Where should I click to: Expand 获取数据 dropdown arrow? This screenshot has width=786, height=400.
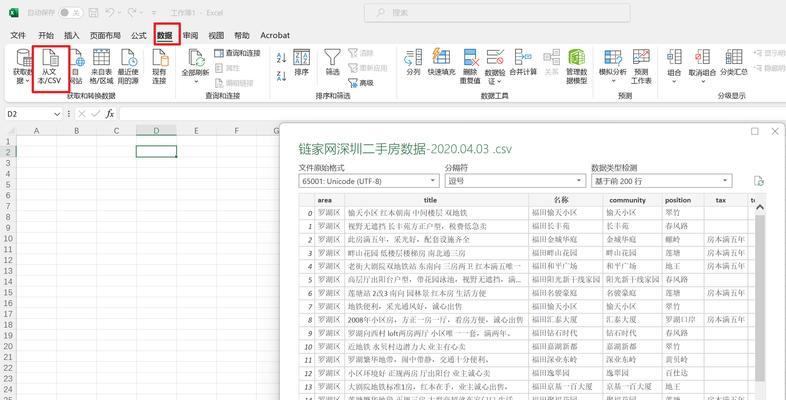click(26, 81)
